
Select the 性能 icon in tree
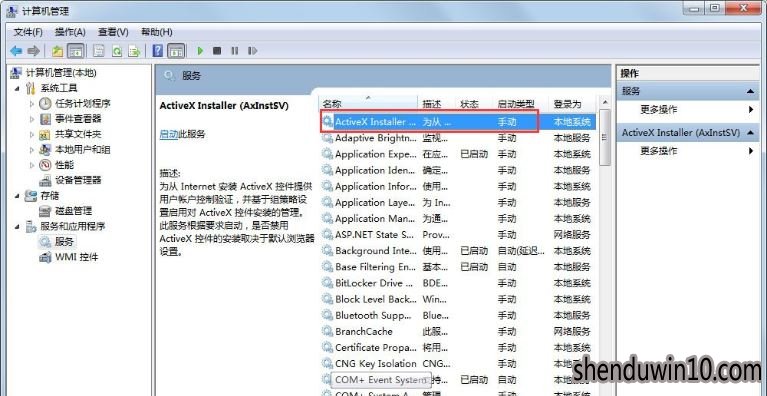pos(45,165)
